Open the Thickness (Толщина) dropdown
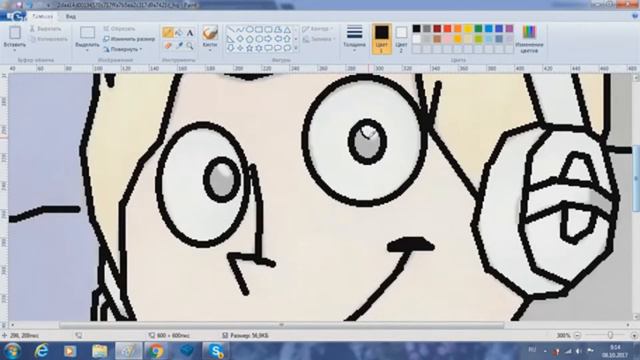The image size is (640, 360). pos(354,38)
